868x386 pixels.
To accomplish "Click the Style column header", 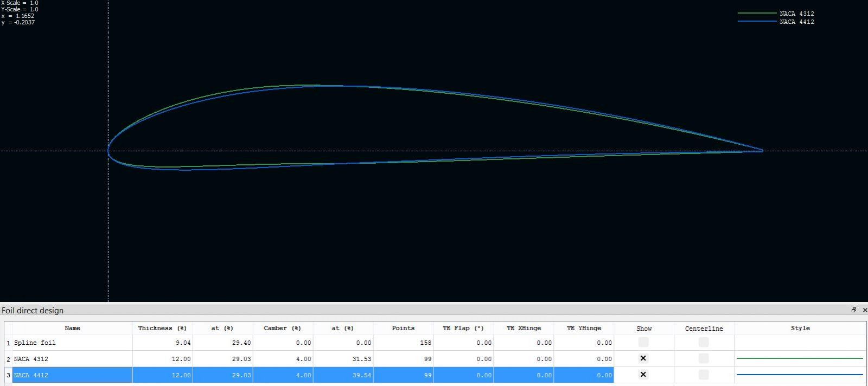I will [800, 328].
